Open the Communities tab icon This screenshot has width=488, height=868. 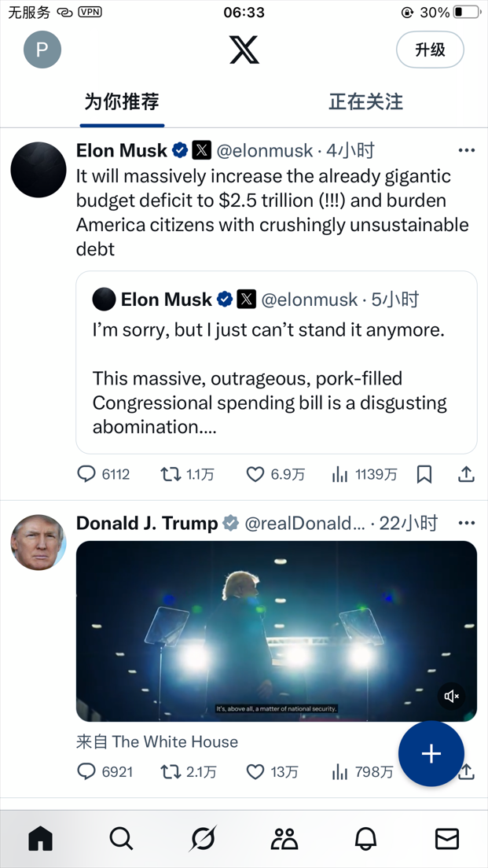[284, 839]
